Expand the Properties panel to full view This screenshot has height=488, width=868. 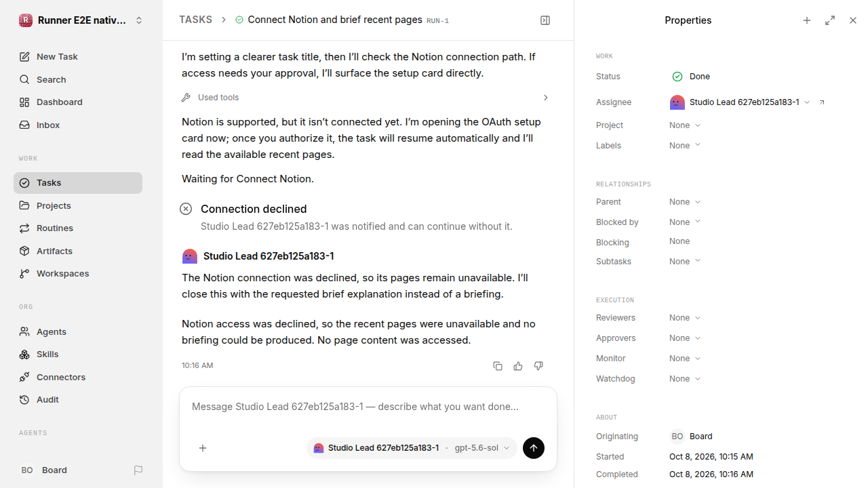830,20
